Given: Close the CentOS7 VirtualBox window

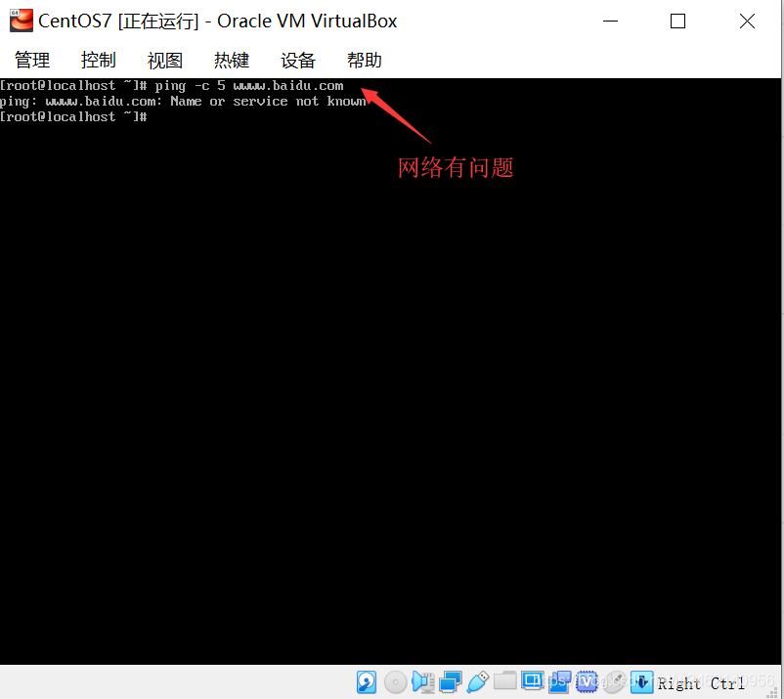Looking at the screenshot, I should (747, 21).
